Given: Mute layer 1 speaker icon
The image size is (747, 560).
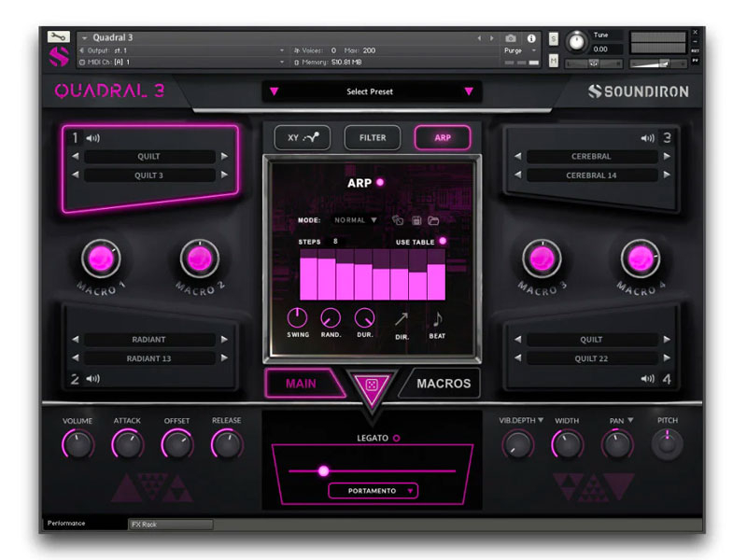Looking at the screenshot, I should point(92,138).
